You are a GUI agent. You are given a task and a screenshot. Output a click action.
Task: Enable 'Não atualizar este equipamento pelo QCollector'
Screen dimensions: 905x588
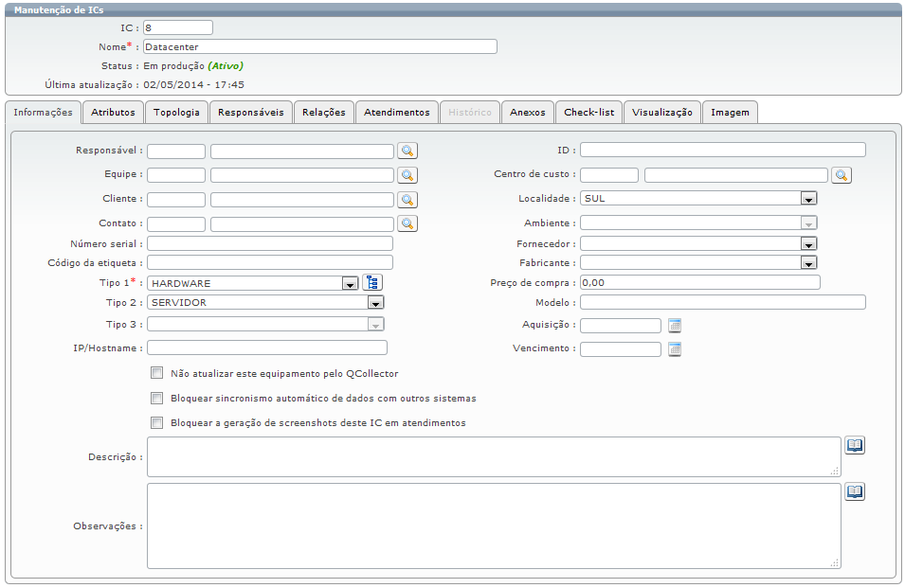click(x=156, y=373)
